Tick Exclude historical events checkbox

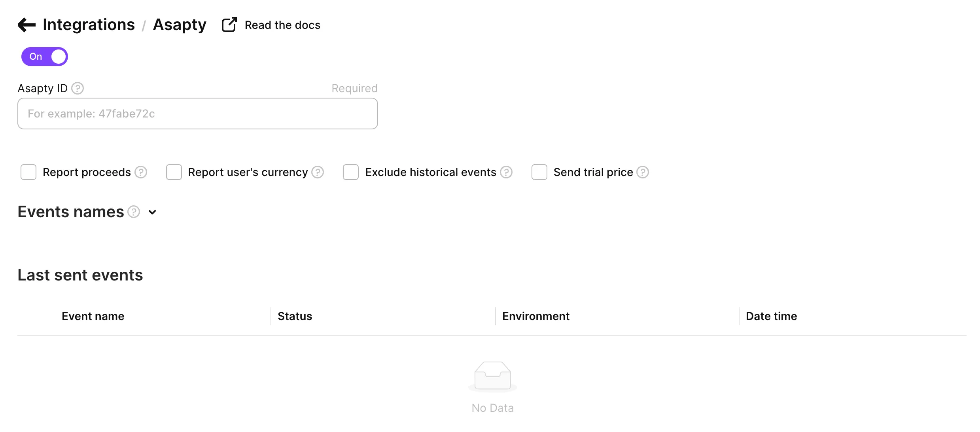351,172
